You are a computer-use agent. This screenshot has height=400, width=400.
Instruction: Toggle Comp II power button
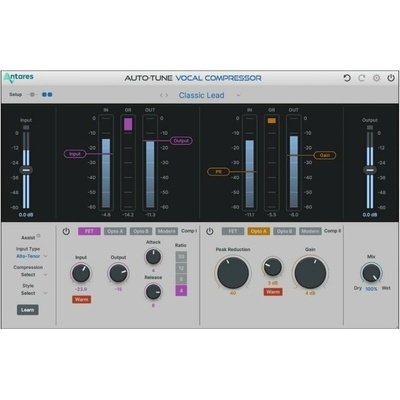coord(209,231)
